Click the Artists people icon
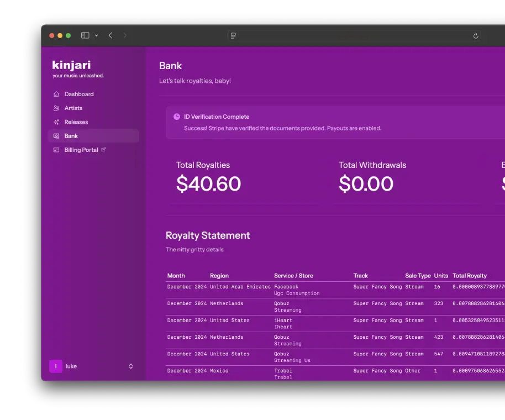The width and height of the screenshot is (505, 420). coord(56,108)
